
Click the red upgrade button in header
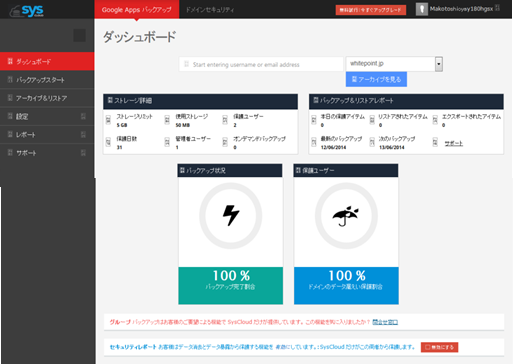coord(371,10)
